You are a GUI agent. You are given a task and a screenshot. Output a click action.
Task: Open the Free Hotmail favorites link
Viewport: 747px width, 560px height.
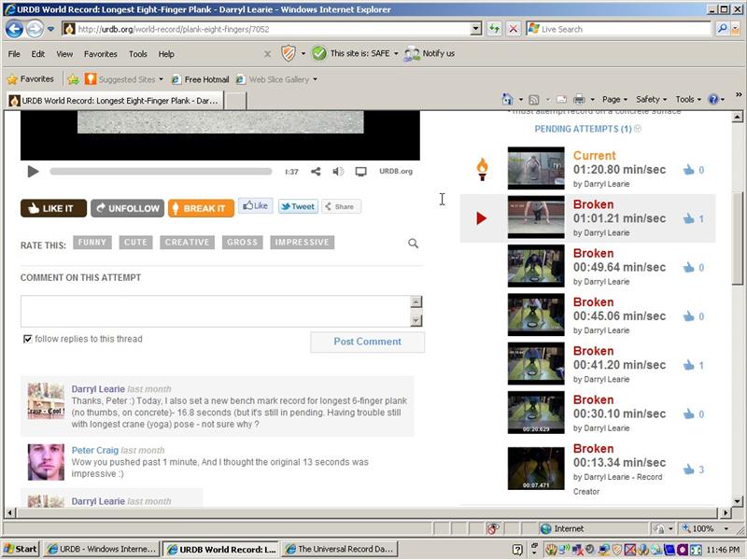(x=201, y=79)
